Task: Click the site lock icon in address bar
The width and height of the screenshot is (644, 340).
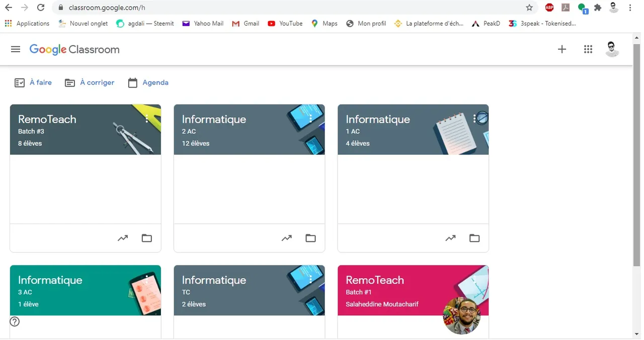Action: [x=61, y=8]
